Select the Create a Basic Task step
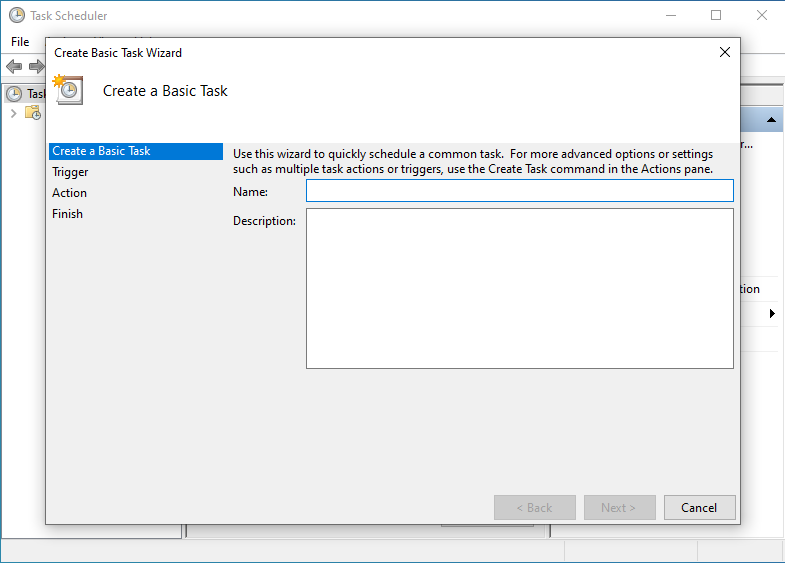This screenshot has width=785, height=563. click(136, 151)
